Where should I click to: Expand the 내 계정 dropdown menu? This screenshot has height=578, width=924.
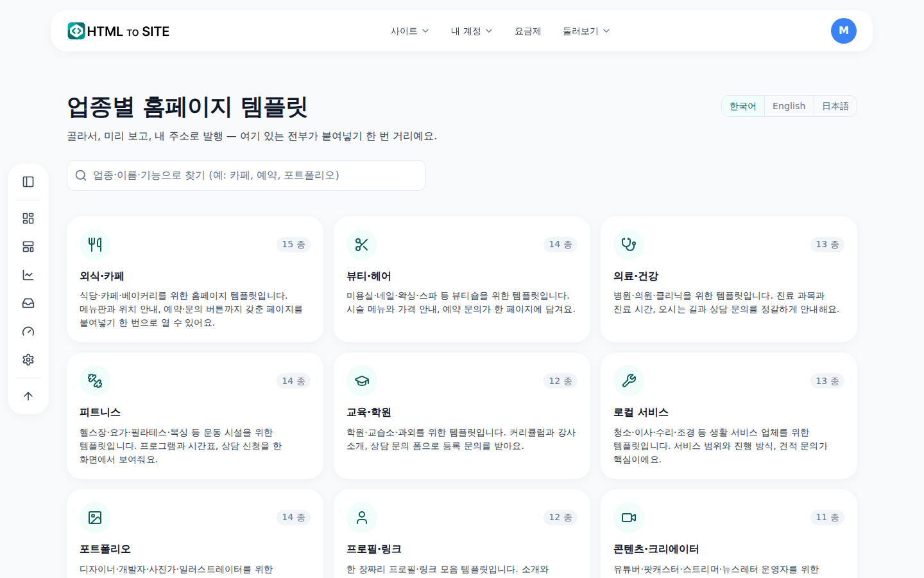pos(472,31)
